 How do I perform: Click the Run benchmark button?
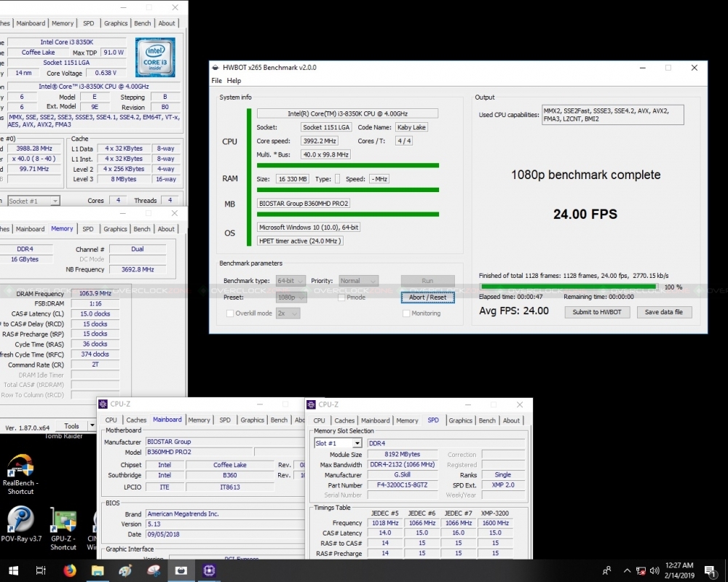427,281
